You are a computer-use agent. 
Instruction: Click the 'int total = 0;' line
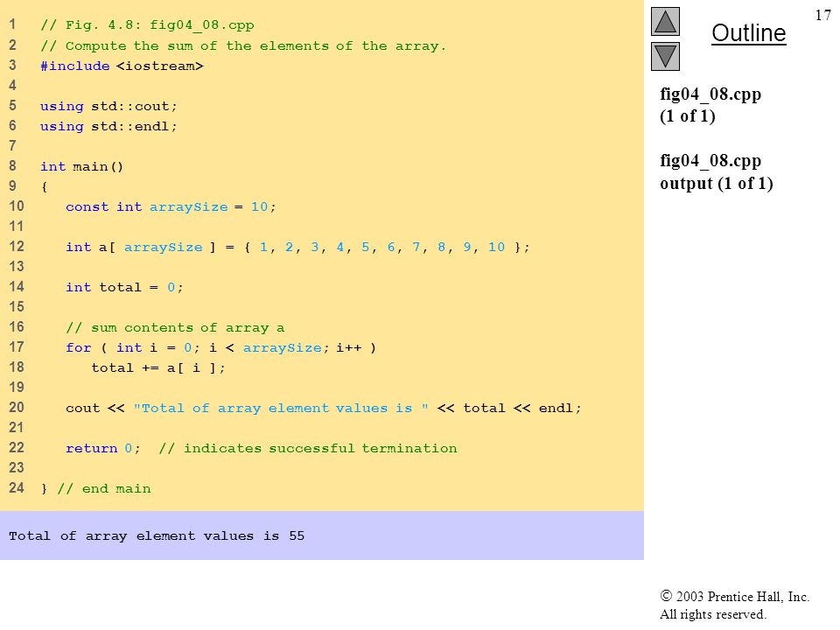125,287
